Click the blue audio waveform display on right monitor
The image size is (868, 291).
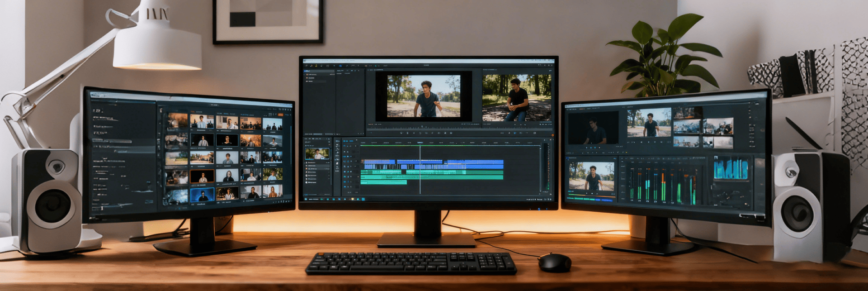731,168
